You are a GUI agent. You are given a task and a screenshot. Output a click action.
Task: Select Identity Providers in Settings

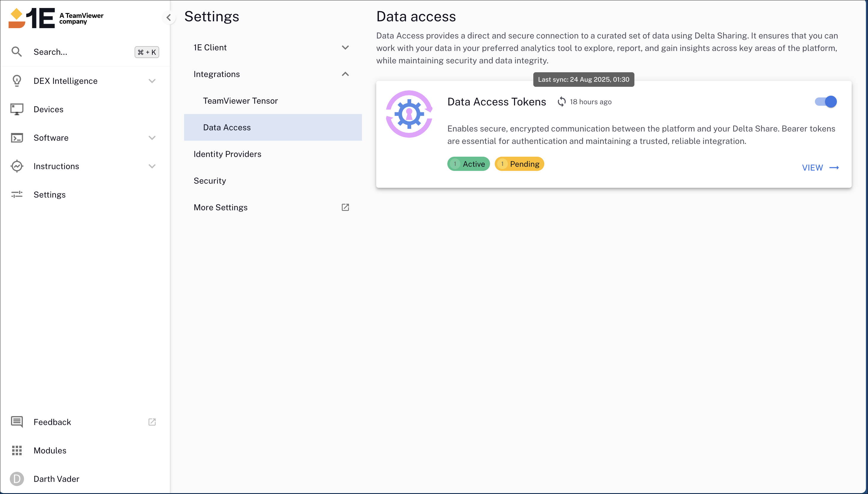[x=227, y=154]
